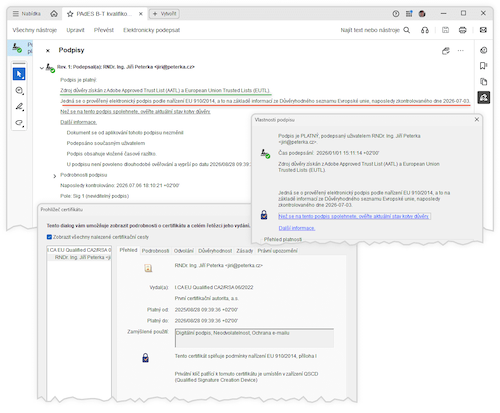Click Další informace link in signature properties

(297, 228)
